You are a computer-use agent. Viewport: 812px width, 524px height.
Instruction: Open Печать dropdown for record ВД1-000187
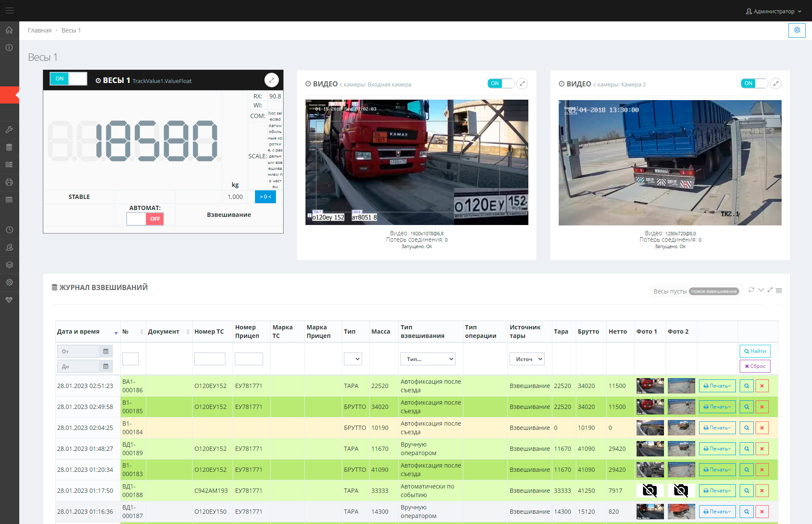717,512
